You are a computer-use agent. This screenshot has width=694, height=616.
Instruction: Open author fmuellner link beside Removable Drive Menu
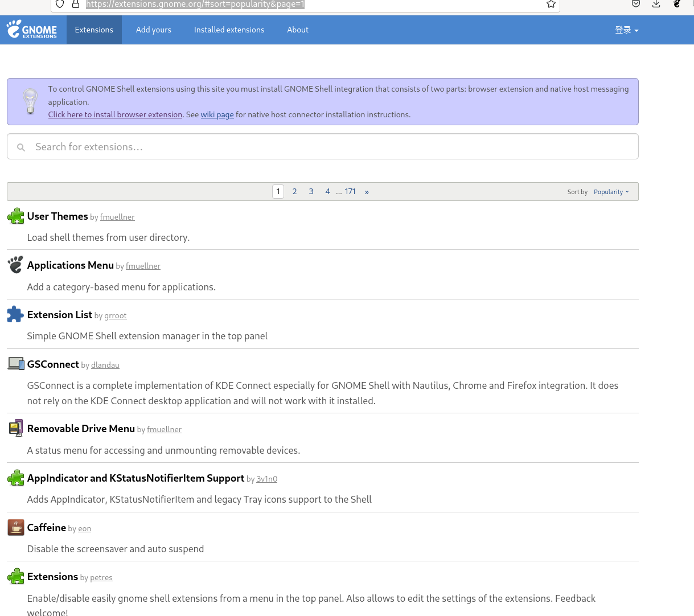coord(164,429)
